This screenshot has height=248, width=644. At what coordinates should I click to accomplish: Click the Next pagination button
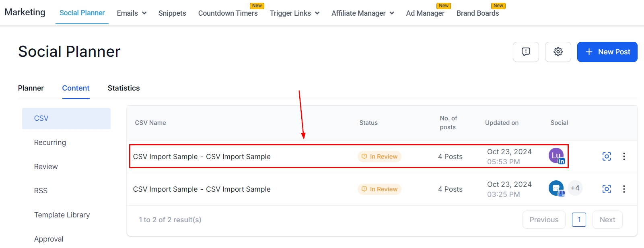[607, 220]
